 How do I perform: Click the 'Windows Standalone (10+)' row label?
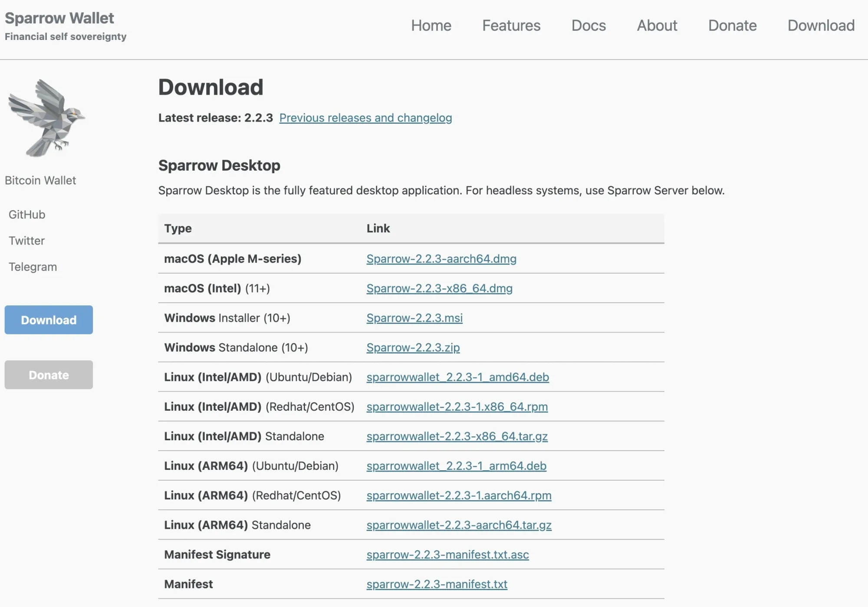tap(236, 347)
